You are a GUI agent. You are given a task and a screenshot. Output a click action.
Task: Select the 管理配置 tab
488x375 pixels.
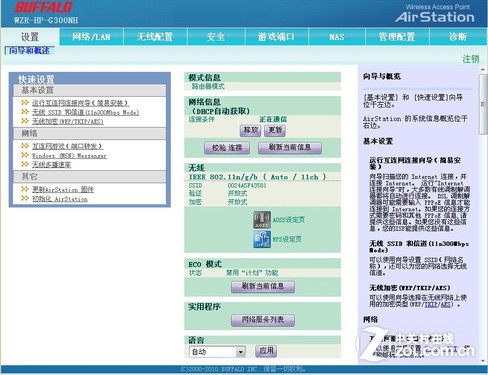tap(397, 37)
